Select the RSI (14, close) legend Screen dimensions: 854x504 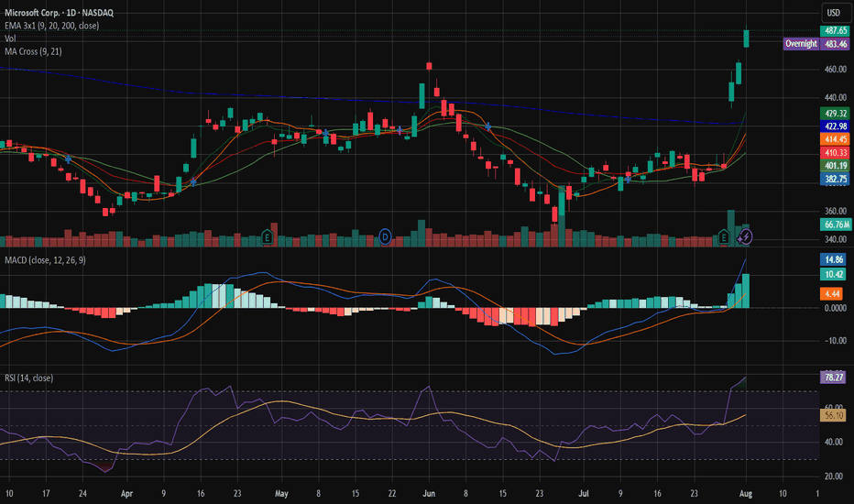click(29, 378)
